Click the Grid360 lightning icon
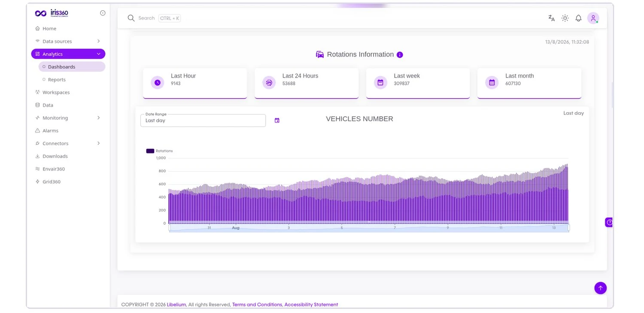 click(37, 182)
